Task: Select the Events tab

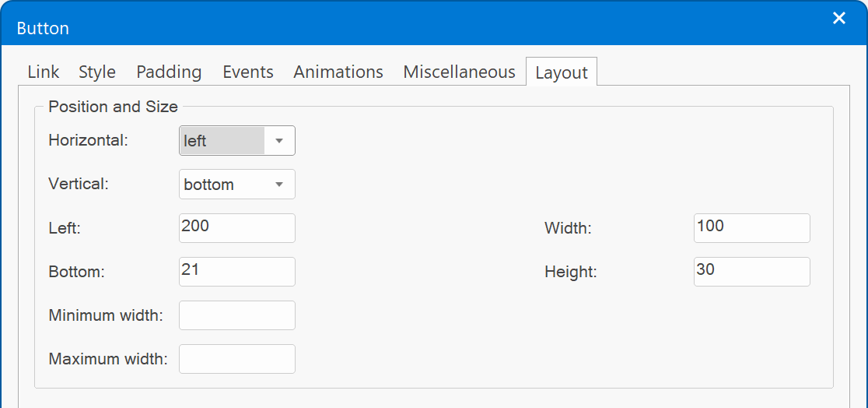Action: click(x=248, y=72)
